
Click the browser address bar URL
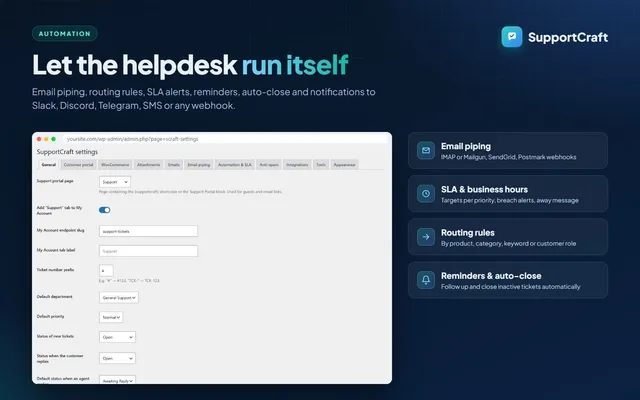[133, 139]
